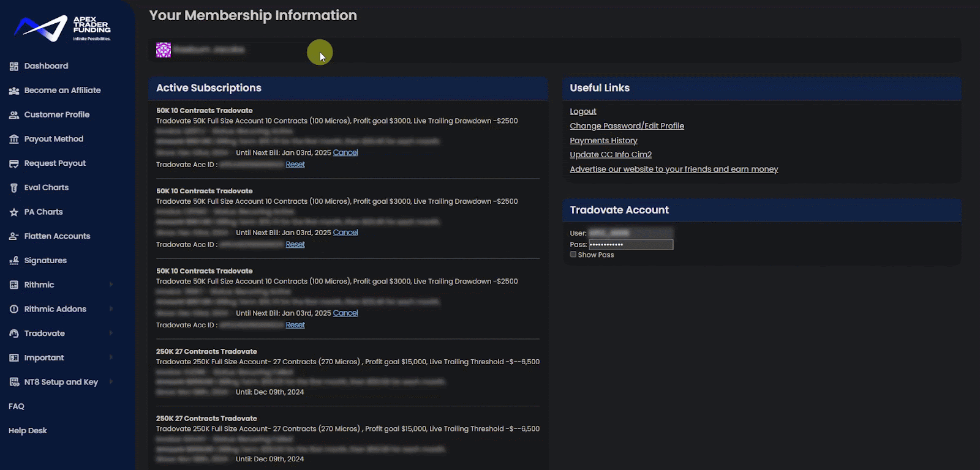Click the Logout link

click(583, 111)
